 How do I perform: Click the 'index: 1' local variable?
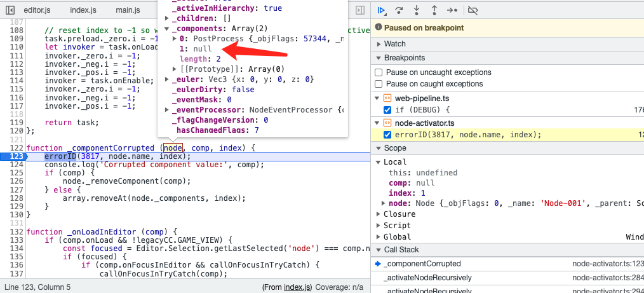pos(407,193)
